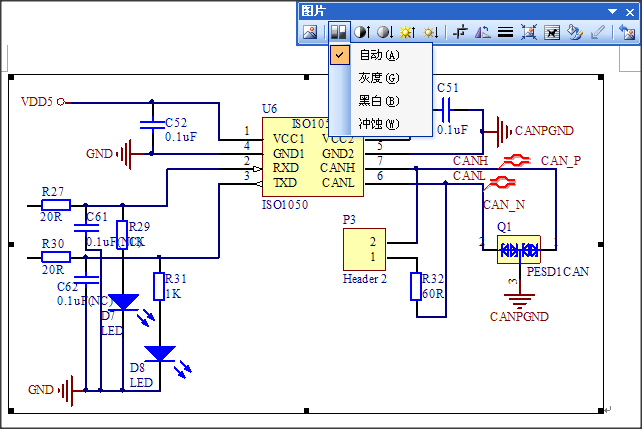Open the Line Style options

click(x=505, y=32)
